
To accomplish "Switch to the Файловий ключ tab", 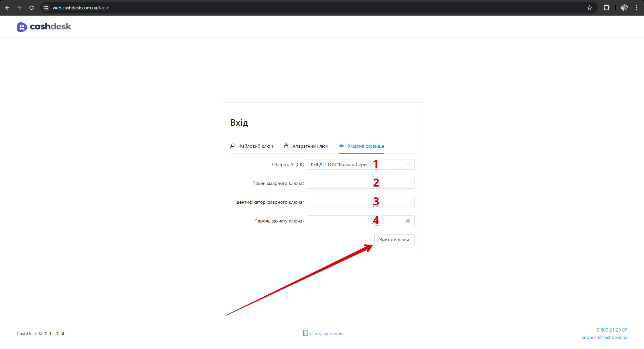I will pyautogui.click(x=252, y=146).
